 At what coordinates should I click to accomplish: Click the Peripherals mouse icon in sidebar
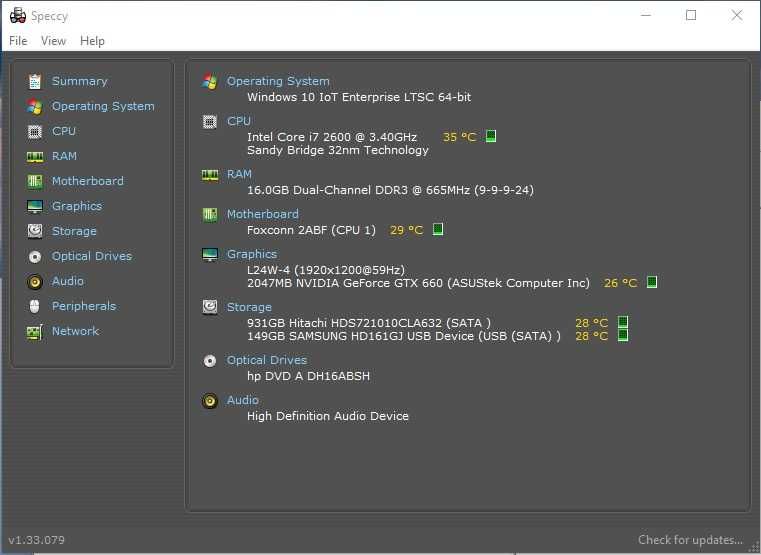tap(34, 307)
